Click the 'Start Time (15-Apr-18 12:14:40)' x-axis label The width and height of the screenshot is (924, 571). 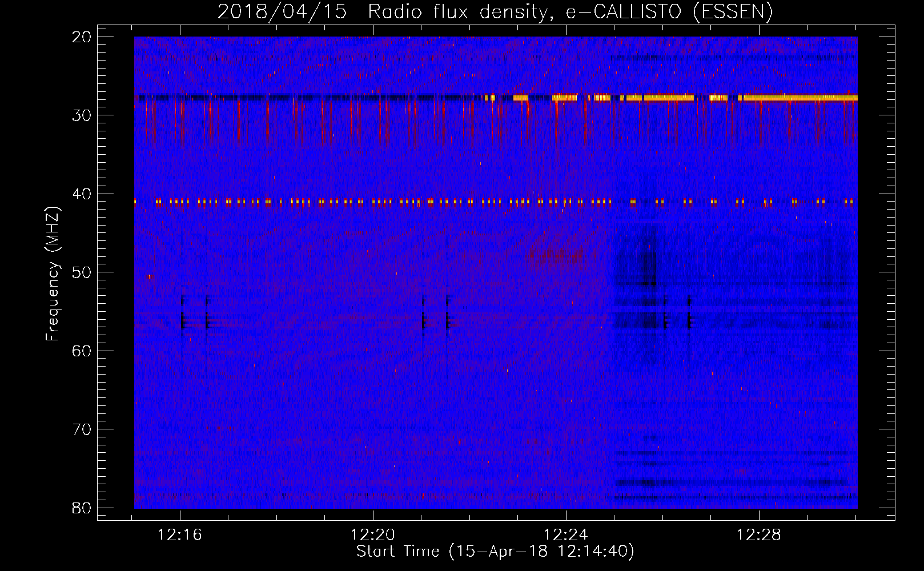(495, 552)
